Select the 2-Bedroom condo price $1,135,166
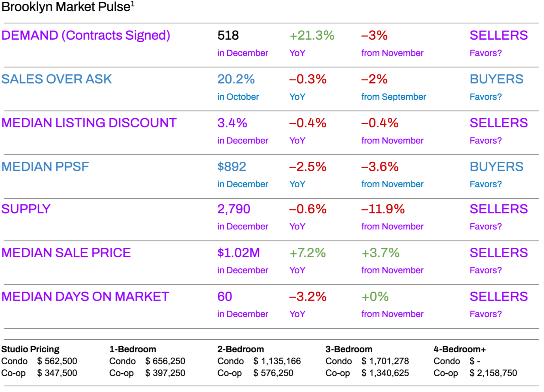This screenshot has height=392, width=544. (x=277, y=361)
